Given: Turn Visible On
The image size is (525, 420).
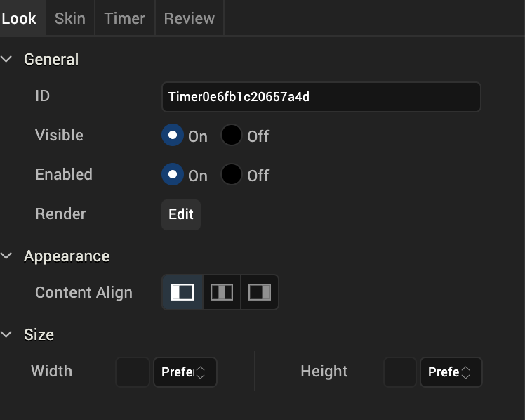Looking at the screenshot, I should pos(173,136).
